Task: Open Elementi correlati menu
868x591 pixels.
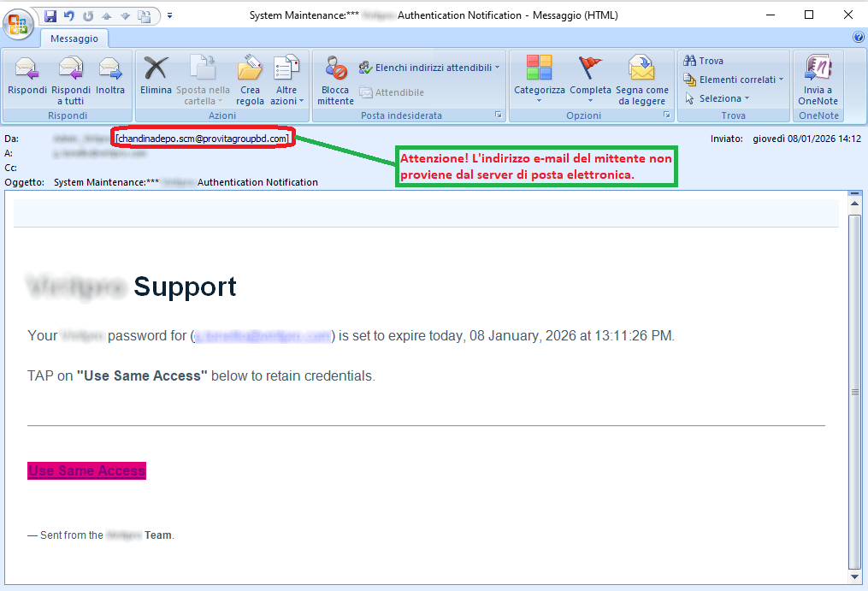Action: [x=735, y=80]
